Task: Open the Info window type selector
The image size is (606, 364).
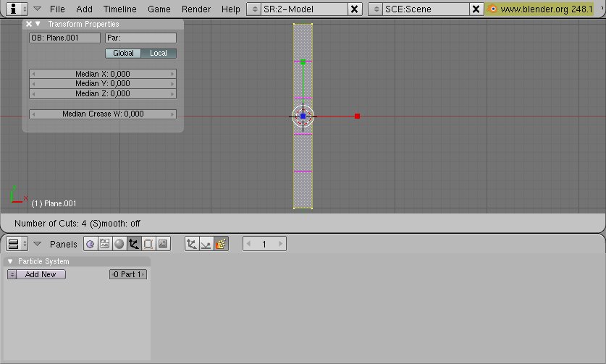Action: (x=17, y=9)
